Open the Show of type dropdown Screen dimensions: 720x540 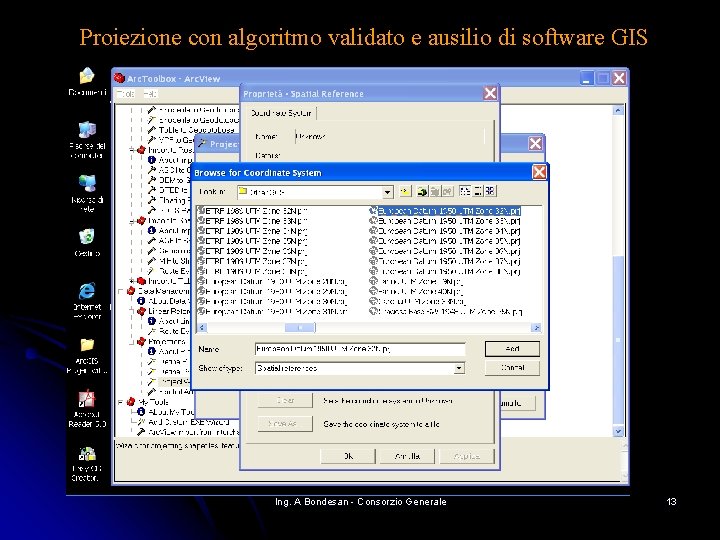coord(459,368)
